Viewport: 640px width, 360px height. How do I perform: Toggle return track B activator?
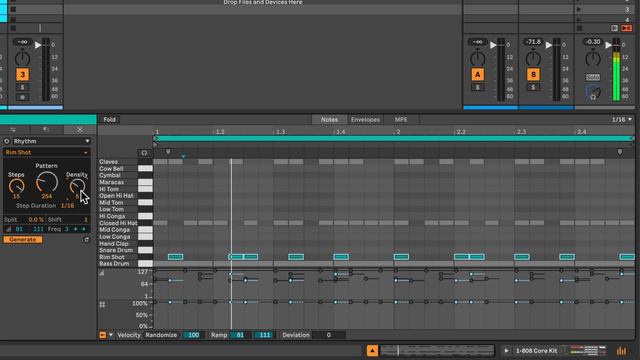[x=533, y=75]
